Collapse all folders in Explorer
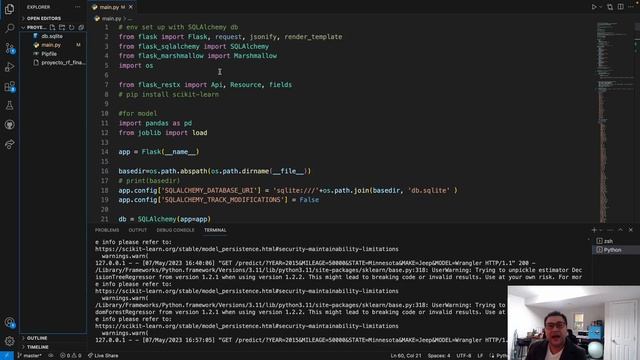This screenshot has width=640, height=360. click(x=81, y=27)
